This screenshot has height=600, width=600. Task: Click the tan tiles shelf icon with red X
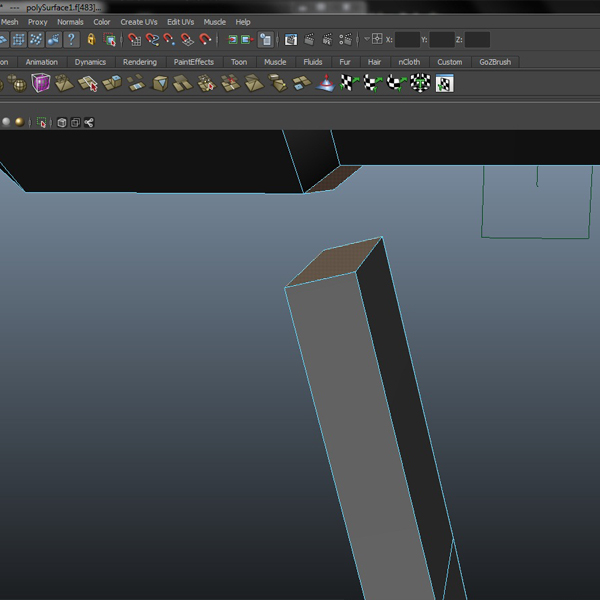tap(230, 83)
